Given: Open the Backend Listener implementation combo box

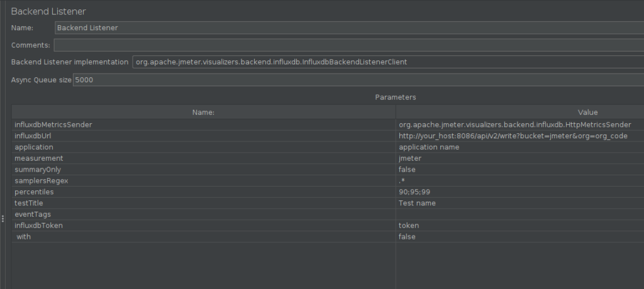Looking at the screenshot, I should [x=388, y=62].
